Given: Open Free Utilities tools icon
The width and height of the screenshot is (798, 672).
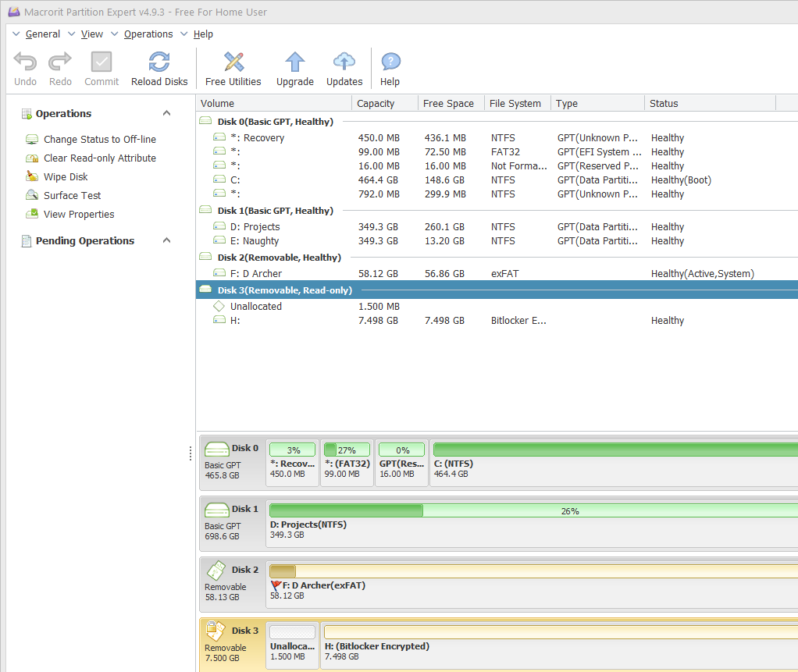Looking at the screenshot, I should [x=233, y=62].
